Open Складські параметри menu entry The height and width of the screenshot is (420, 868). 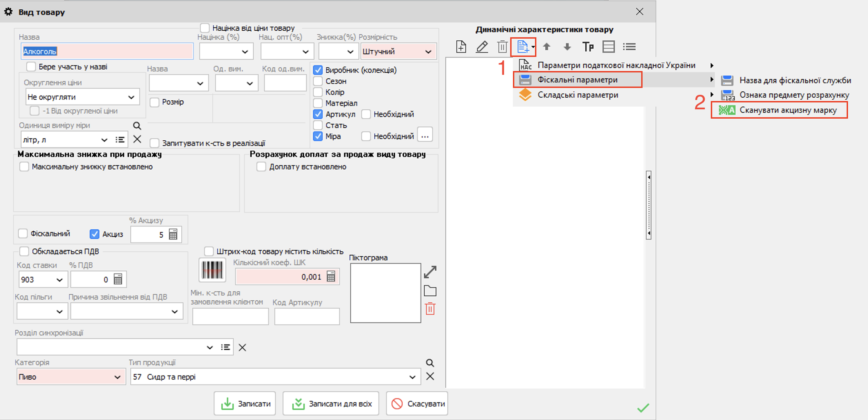[x=578, y=95]
